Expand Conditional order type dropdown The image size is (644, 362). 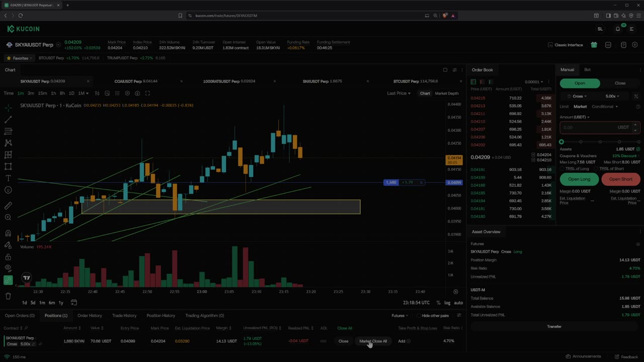pyautogui.click(x=605, y=107)
